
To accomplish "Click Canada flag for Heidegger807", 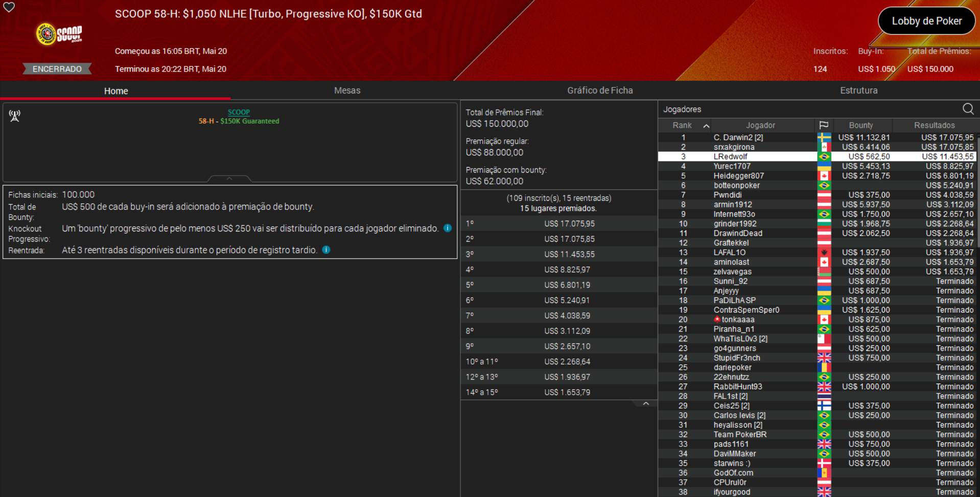I will coord(824,176).
